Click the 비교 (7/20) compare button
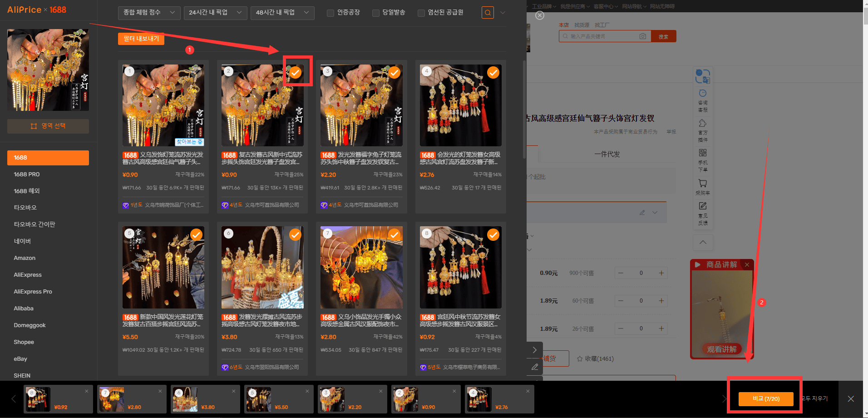The image size is (868, 418). pos(766,399)
